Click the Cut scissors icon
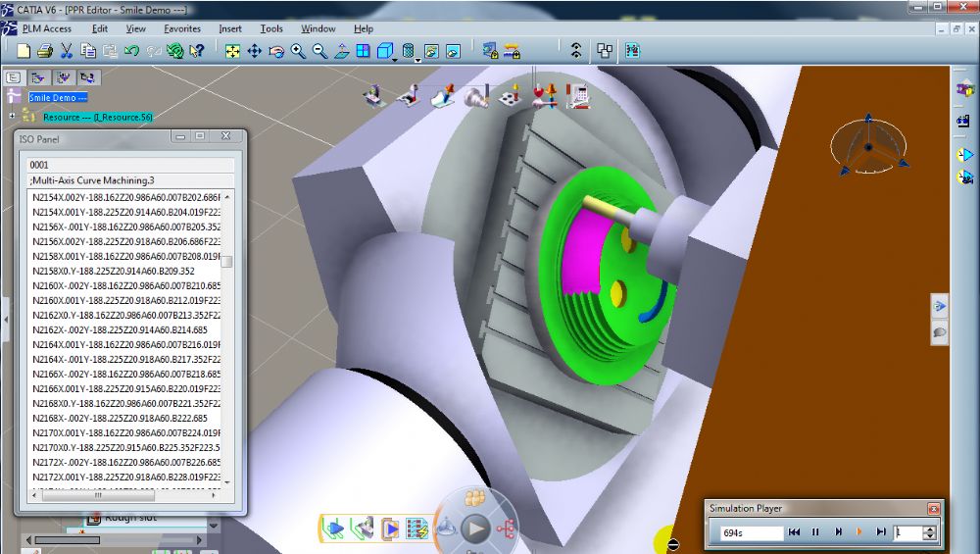 pyautogui.click(x=67, y=51)
